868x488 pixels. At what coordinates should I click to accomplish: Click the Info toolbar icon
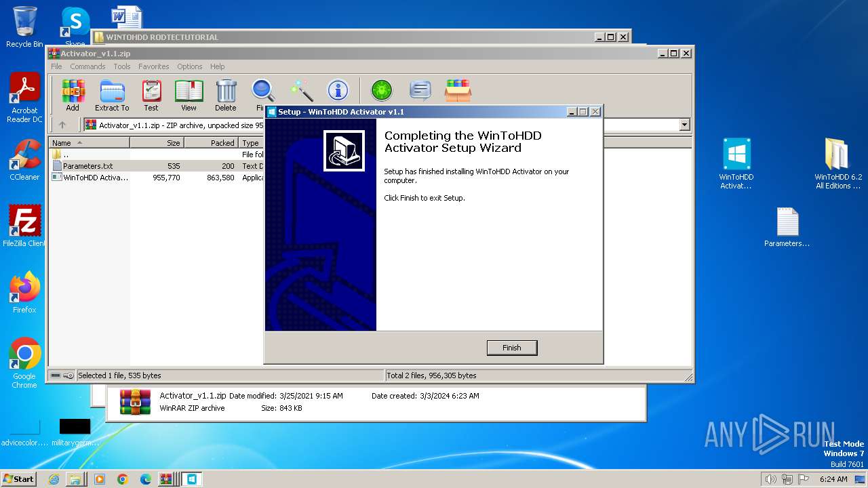[x=338, y=90]
